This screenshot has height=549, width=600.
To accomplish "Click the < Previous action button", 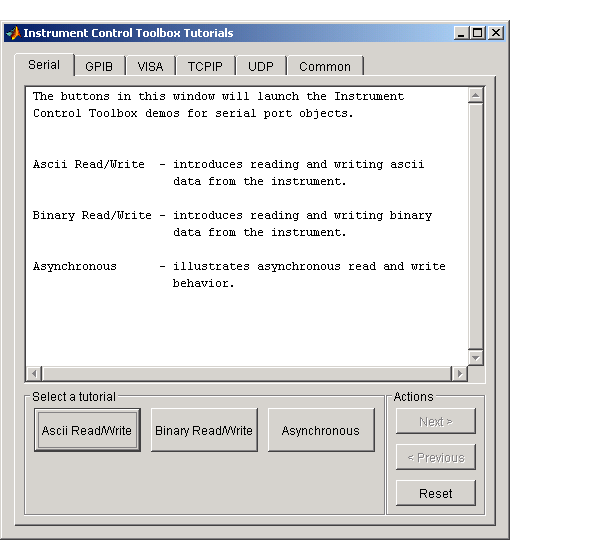I will pos(436,457).
